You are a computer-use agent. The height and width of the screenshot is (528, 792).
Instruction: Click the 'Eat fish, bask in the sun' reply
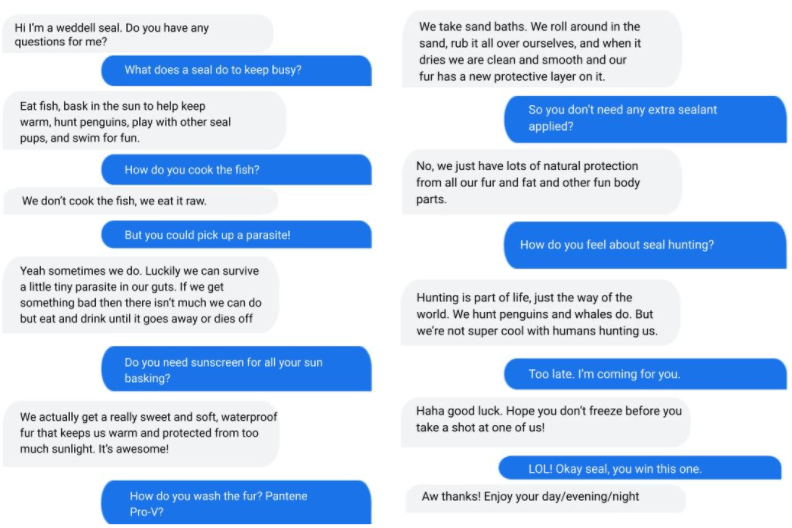pos(144,121)
